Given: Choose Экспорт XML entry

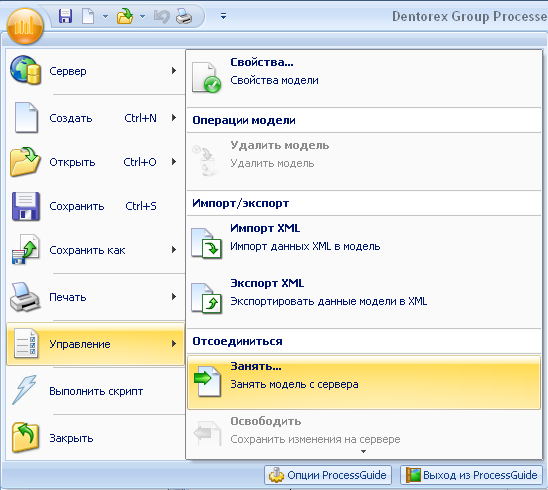Looking at the screenshot, I should coord(364,299).
